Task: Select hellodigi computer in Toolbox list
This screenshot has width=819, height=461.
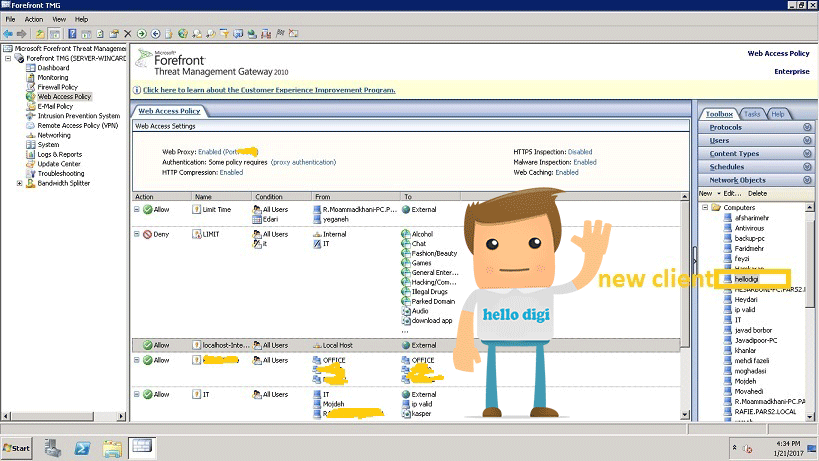Action: tap(746, 279)
